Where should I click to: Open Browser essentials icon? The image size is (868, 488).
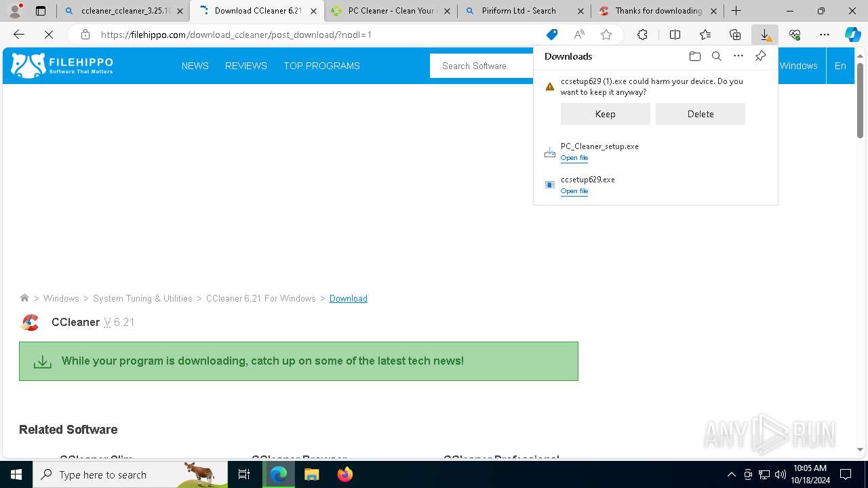pos(795,35)
